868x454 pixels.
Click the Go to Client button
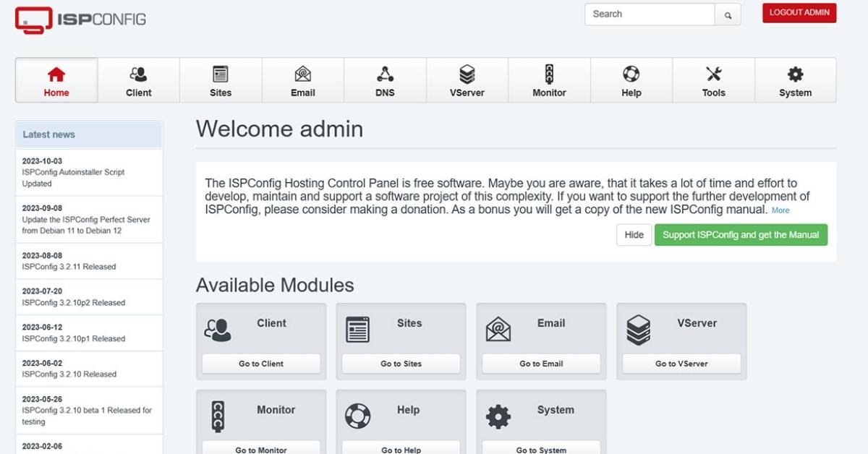coord(261,364)
